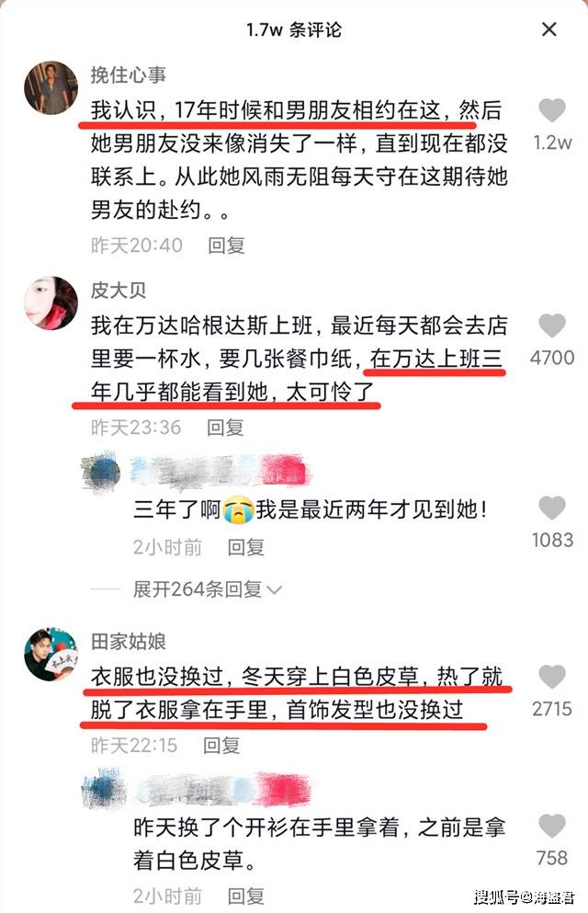Image resolution: width=588 pixels, height=913 pixels.
Task: Like the comment by 挽住心事
Action: coord(552,110)
